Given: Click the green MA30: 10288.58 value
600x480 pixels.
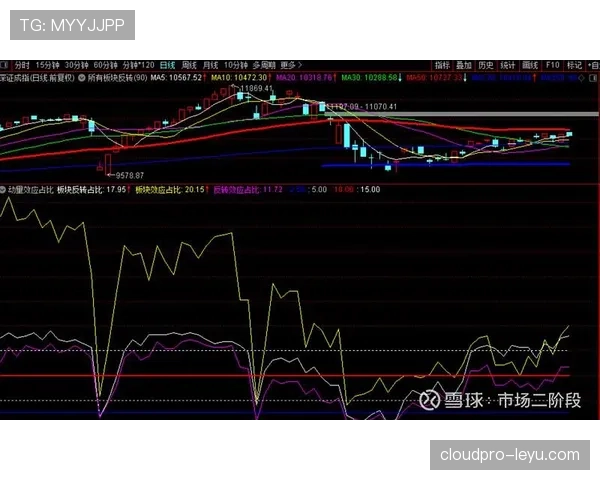Looking at the screenshot, I should point(369,78).
